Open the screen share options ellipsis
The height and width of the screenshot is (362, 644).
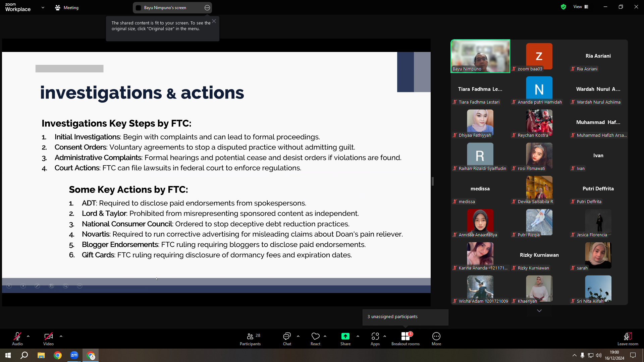click(207, 8)
